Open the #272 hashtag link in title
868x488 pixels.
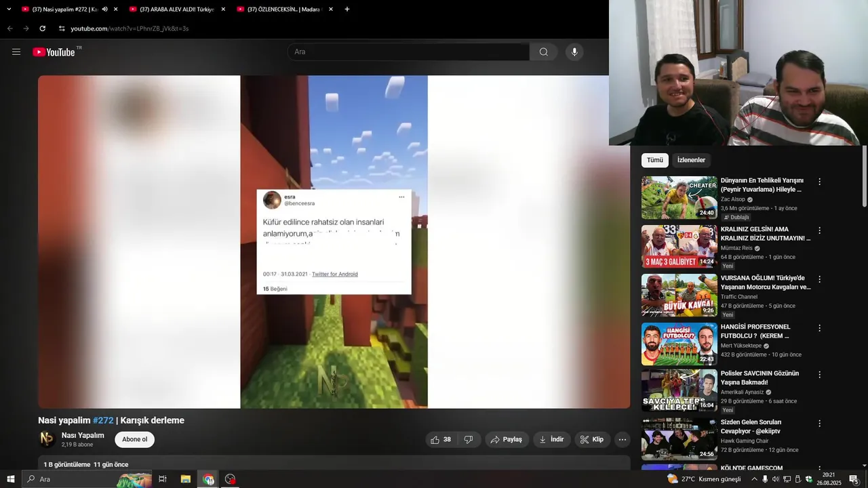(103, 420)
